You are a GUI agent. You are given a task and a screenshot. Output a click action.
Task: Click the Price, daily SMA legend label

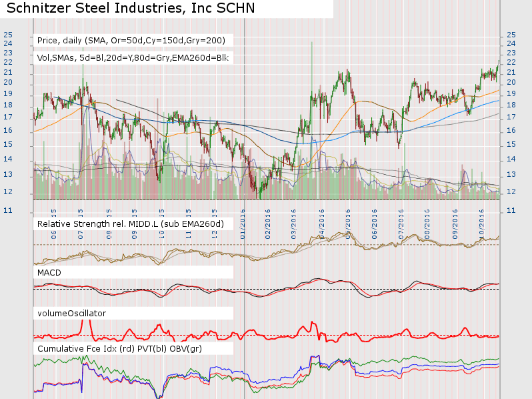[x=131, y=41]
